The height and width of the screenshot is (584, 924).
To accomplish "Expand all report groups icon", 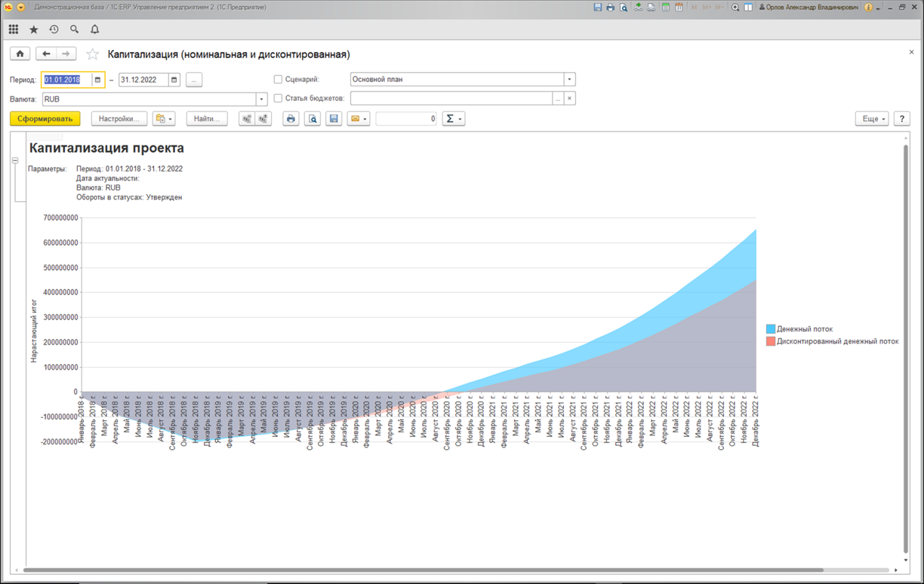I will point(263,119).
